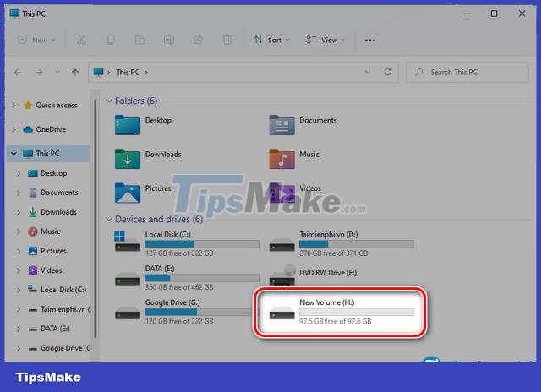
Task: Open the Music folder icon in Folders
Action: click(281, 159)
